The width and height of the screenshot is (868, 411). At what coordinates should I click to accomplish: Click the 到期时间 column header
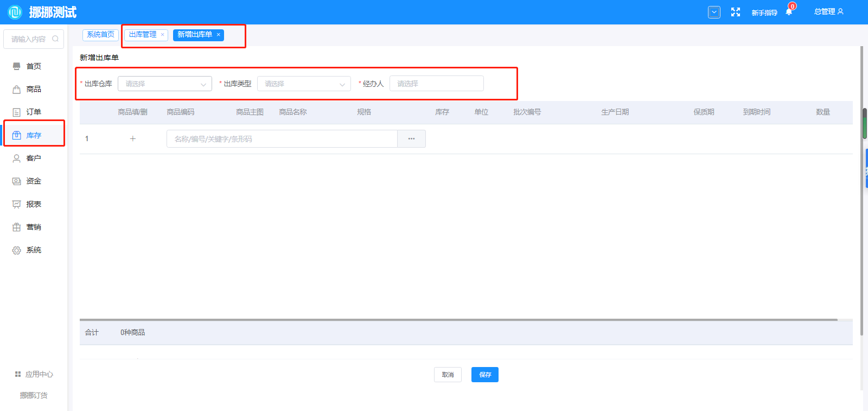[757, 112]
